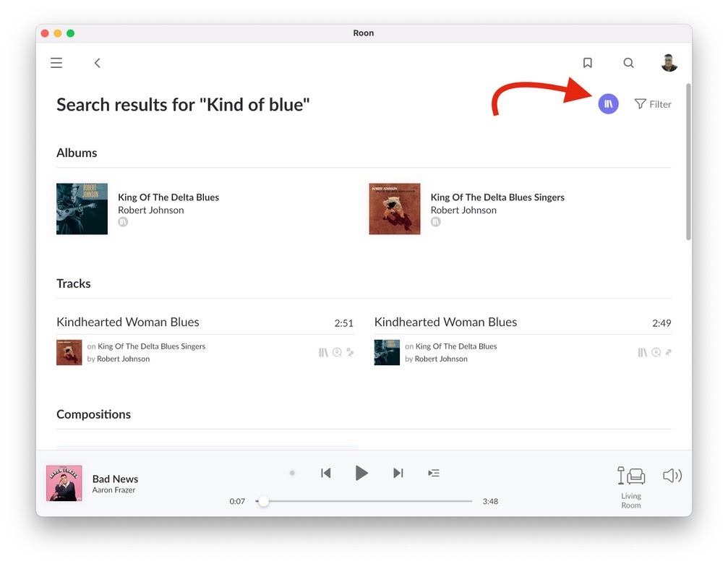Skip to the next track
728x564 pixels.
pos(398,473)
